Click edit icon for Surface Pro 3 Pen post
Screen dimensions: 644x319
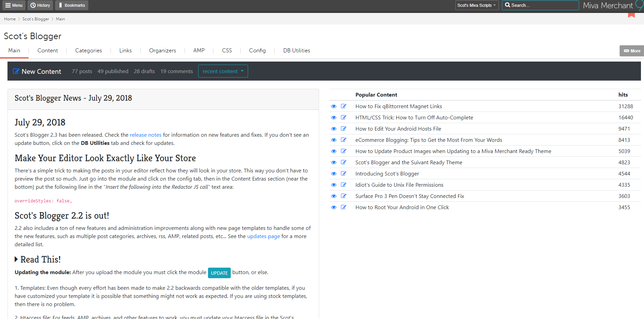344,196
